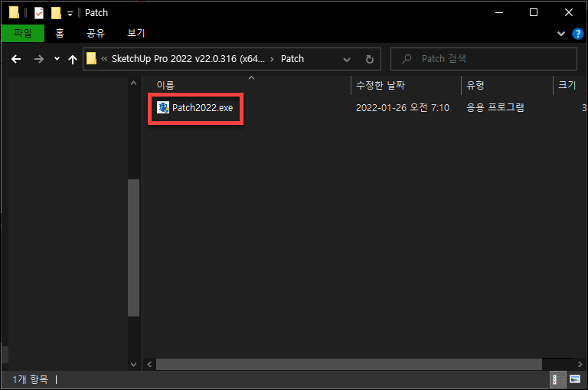
Task: Refresh the current folder
Action: [369, 59]
